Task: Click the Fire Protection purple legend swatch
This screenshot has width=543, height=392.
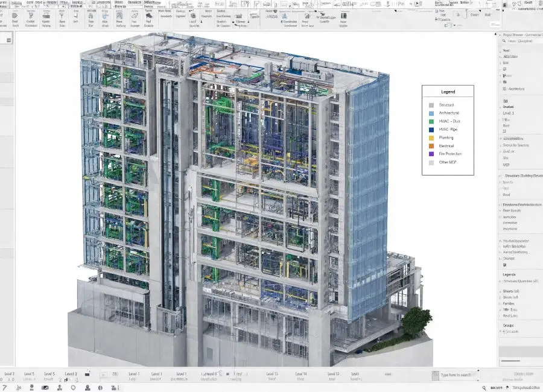Action: tap(431, 154)
